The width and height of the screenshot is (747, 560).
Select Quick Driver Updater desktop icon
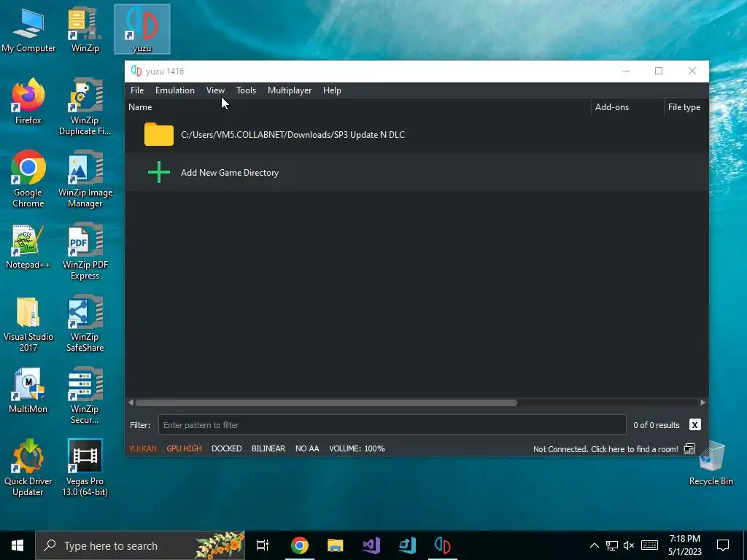28,467
